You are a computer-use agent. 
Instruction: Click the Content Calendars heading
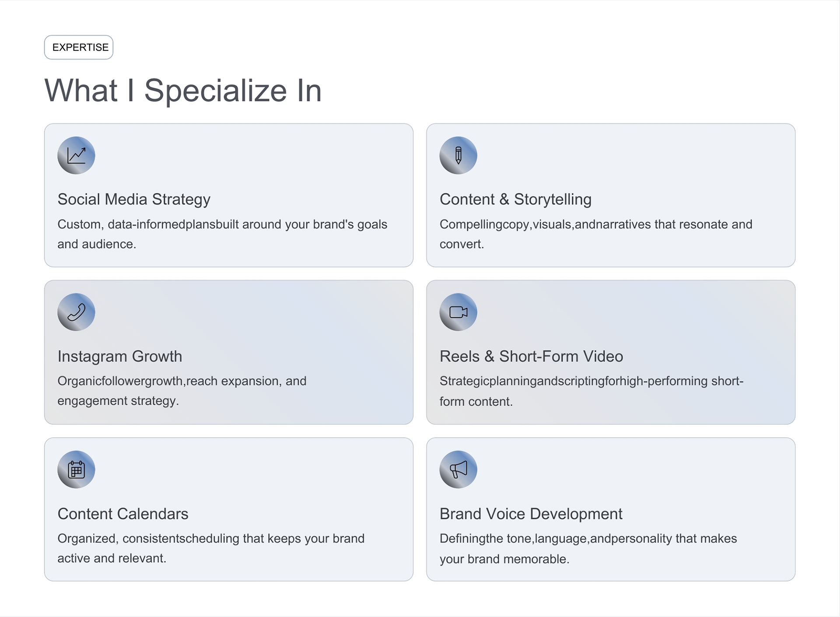[x=123, y=514]
